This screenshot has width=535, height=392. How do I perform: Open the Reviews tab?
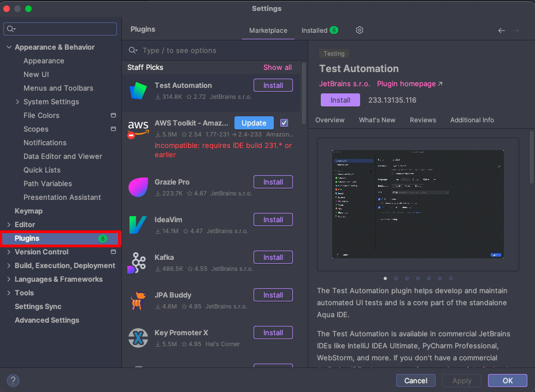(x=423, y=120)
